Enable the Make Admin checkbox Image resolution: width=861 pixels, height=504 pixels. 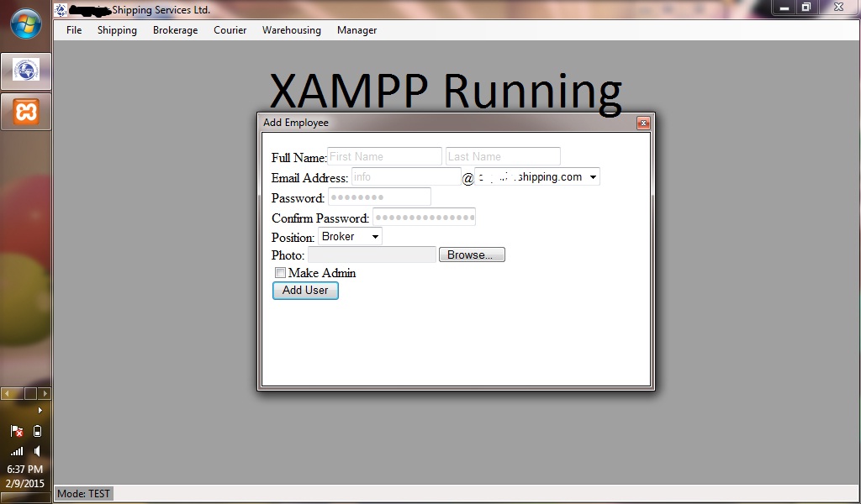click(x=280, y=272)
